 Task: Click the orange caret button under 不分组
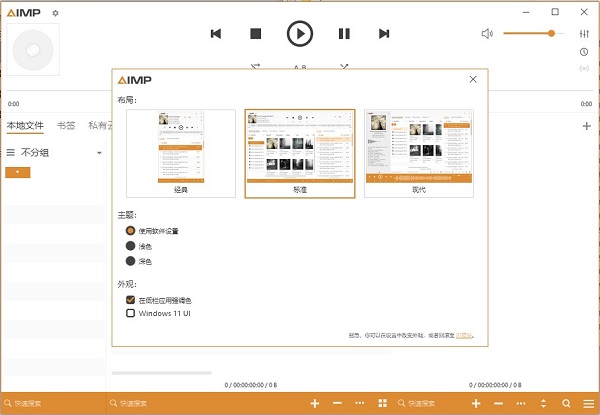[x=18, y=172]
